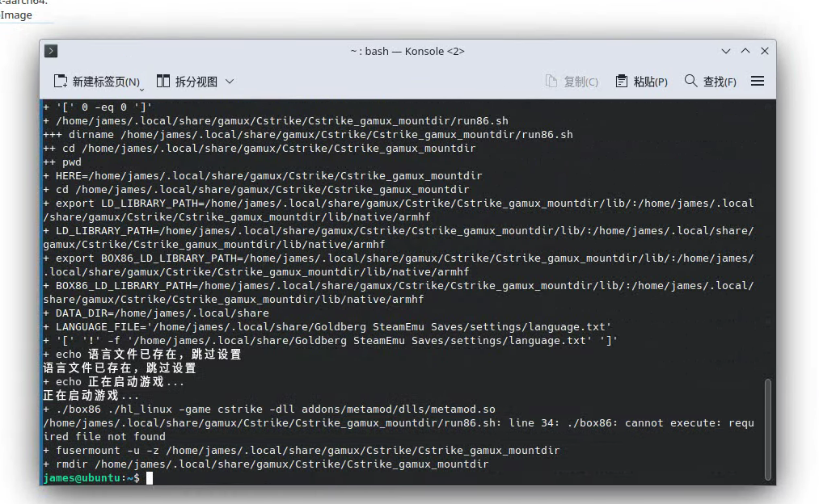The width and height of the screenshot is (819, 504).
Task: Expand the small arrow under 新建标签页
Action: (141, 89)
